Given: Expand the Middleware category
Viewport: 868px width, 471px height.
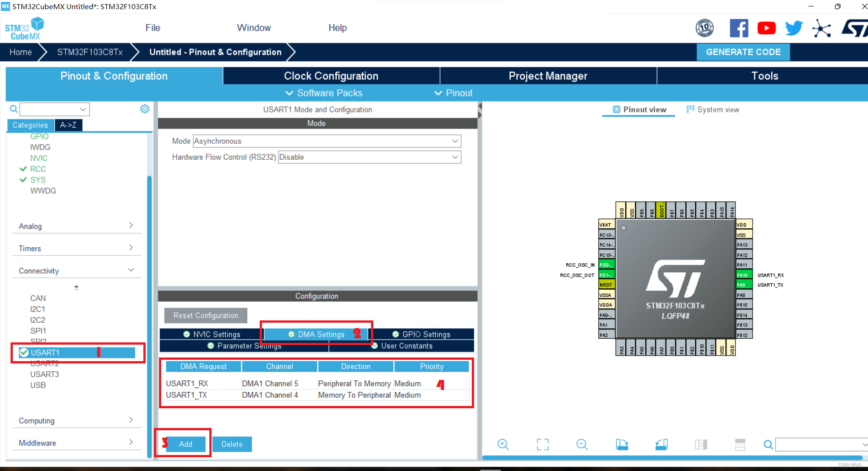Looking at the screenshot, I should point(76,443).
